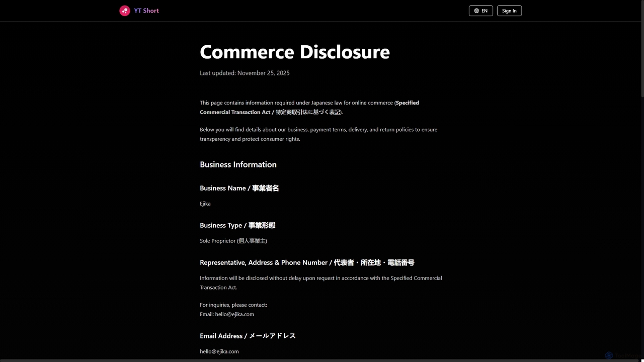The image size is (644, 362).
Task: Select the 'Sole Proprietor (個人事業主)' text
Action: (x=233, y=241)
